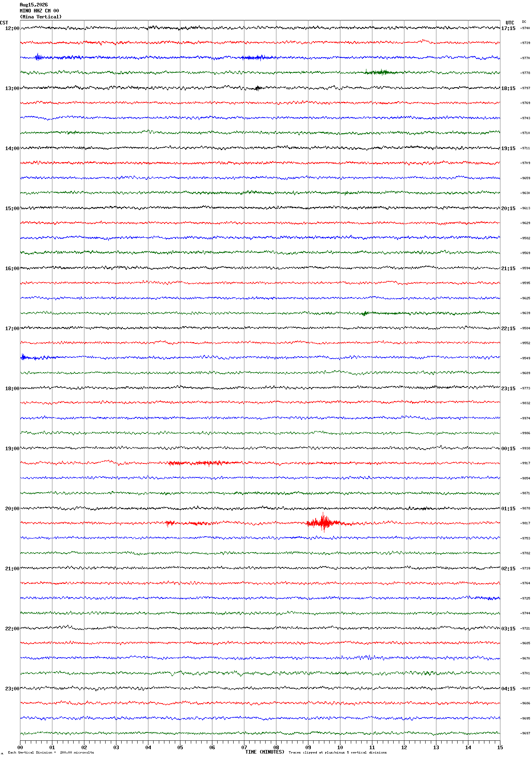Select the DC offset value "-9769"
The image size is (532, 758).
pyautogui.click(x=525, y=103)
